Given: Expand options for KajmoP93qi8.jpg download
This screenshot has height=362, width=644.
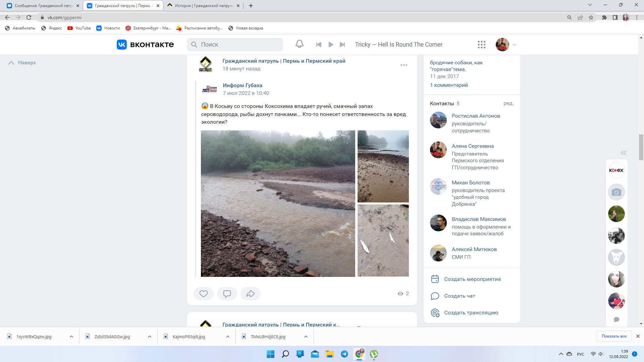Looking at the screenshot, I should click(228, 337).
